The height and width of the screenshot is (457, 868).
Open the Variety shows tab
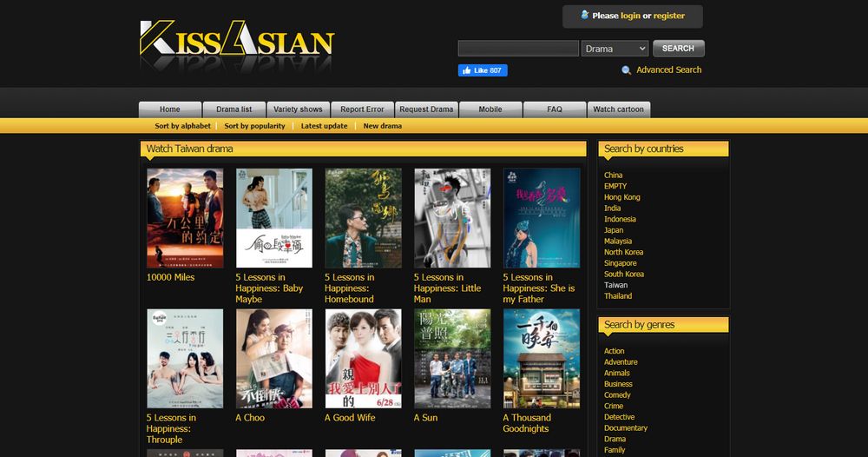pyautogui.click(x=298, y=109)
